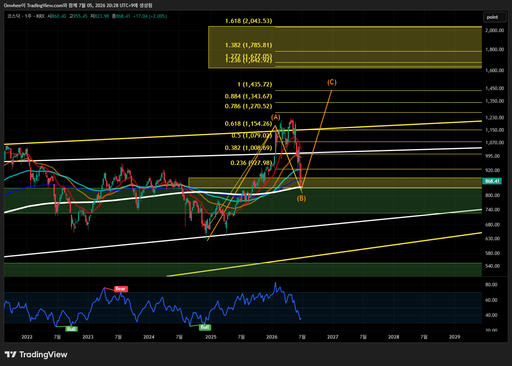Click the Bull tag in mid-2022
Screen dimensions: 512x366
coord(71,329)
